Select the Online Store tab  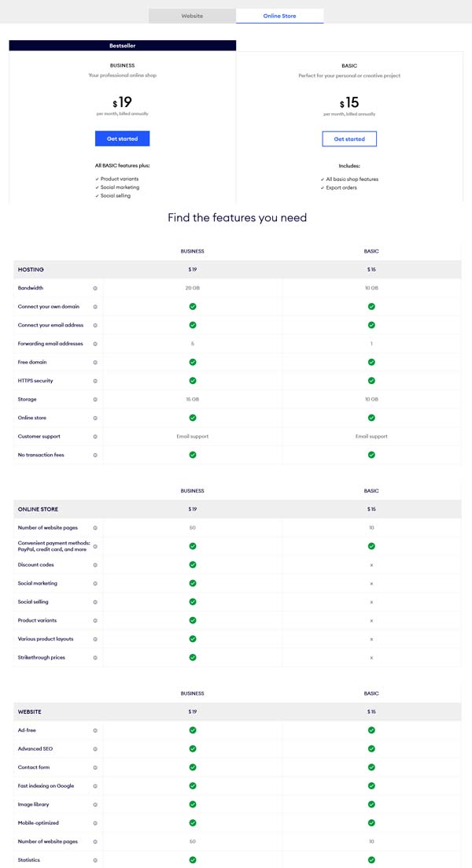pos(279,16)
